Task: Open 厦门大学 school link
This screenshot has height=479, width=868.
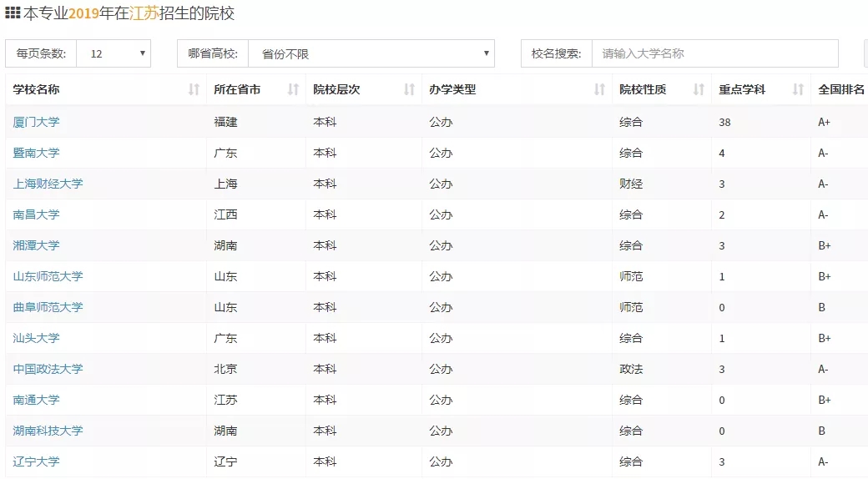Action: 37,122
